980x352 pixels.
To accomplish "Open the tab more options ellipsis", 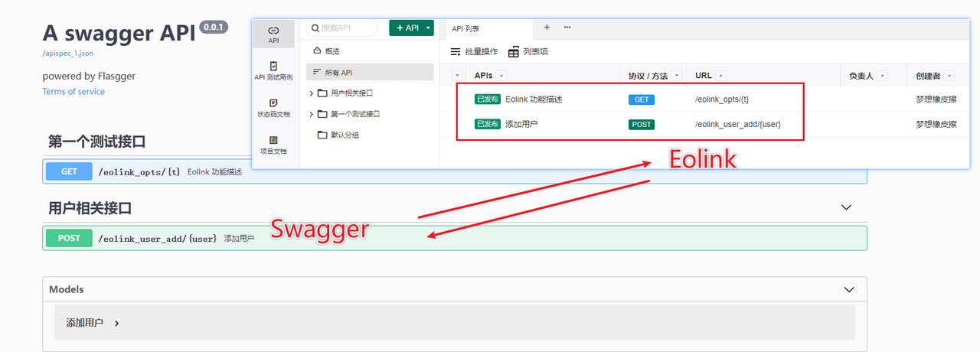I will point(567,27).
